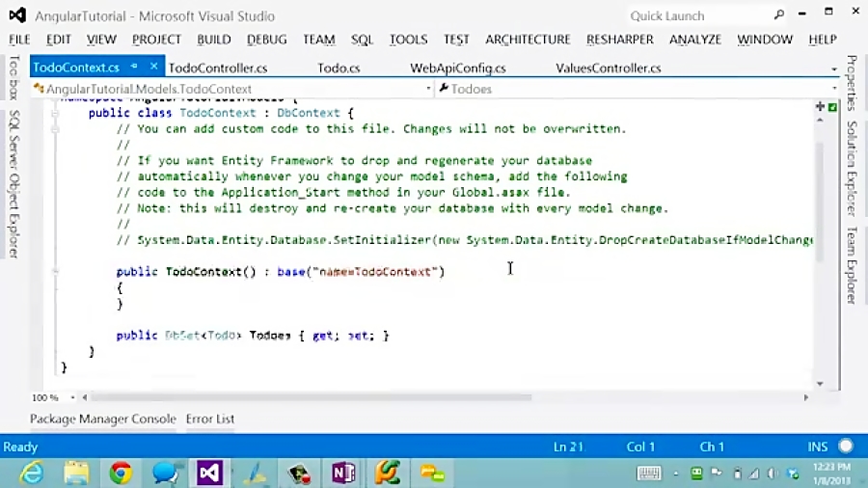Switch to the WebApiConfig.cs tab

pos(458,68)
